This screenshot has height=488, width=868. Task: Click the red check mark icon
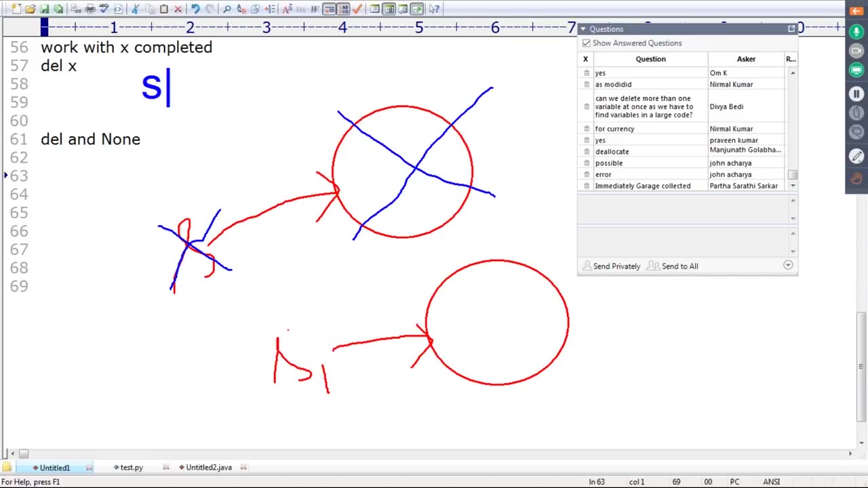pos(357,9)
